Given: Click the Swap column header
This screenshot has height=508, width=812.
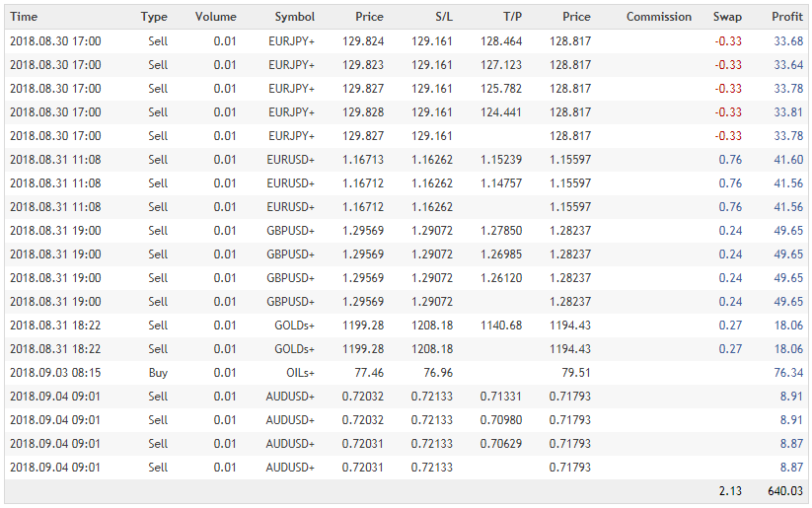Looking at the screenshot, I should [x=727, y=17].
